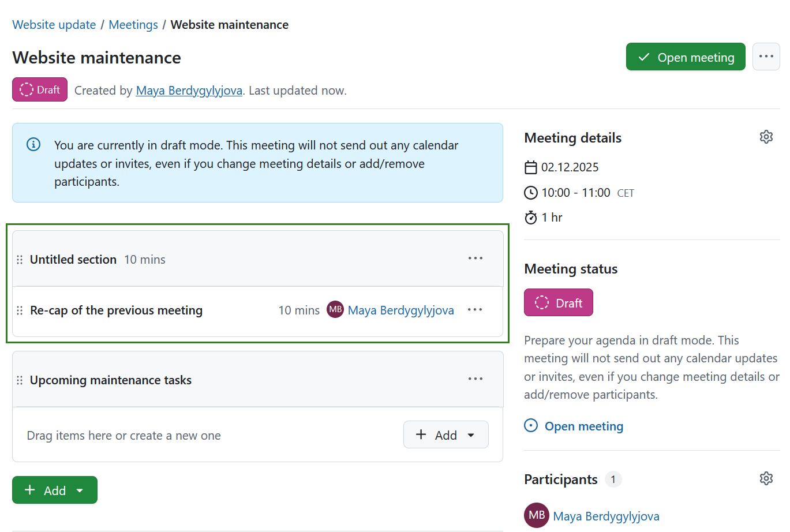Open creator Maya Berdygylyjova profile link
This screenshot has height=532, width=790.
(189, 91)
